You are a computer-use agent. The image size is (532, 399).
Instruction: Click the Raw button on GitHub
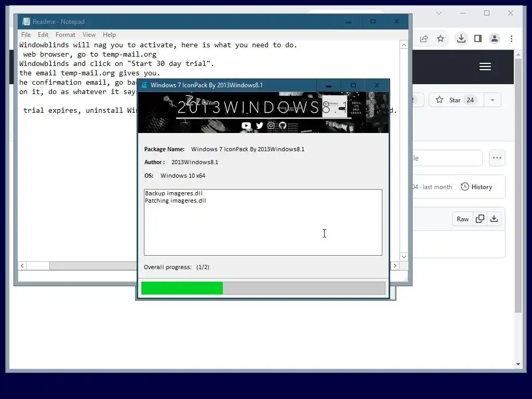(x=462, y=219)
